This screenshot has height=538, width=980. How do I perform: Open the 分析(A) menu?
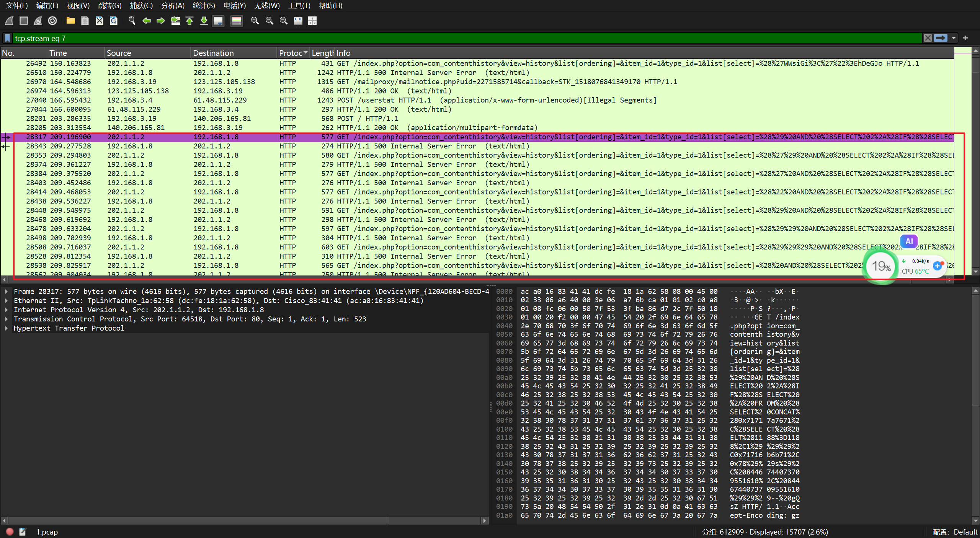point(173,6)
